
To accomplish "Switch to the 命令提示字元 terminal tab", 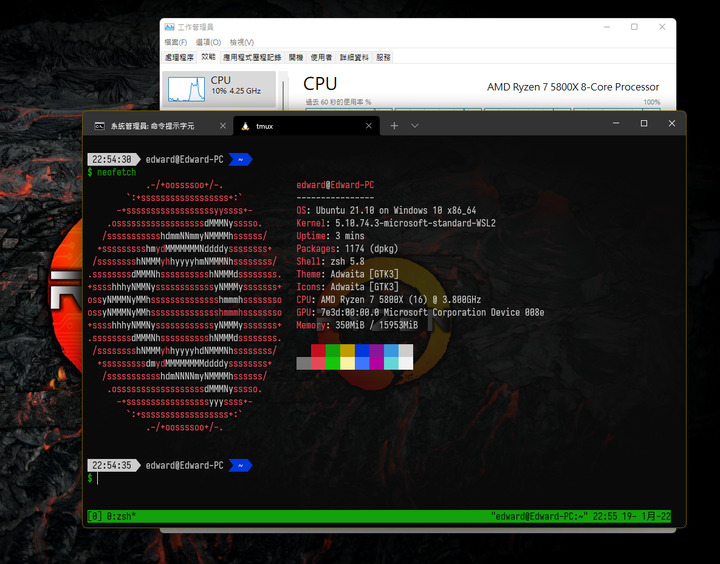I will click(158, 126).
